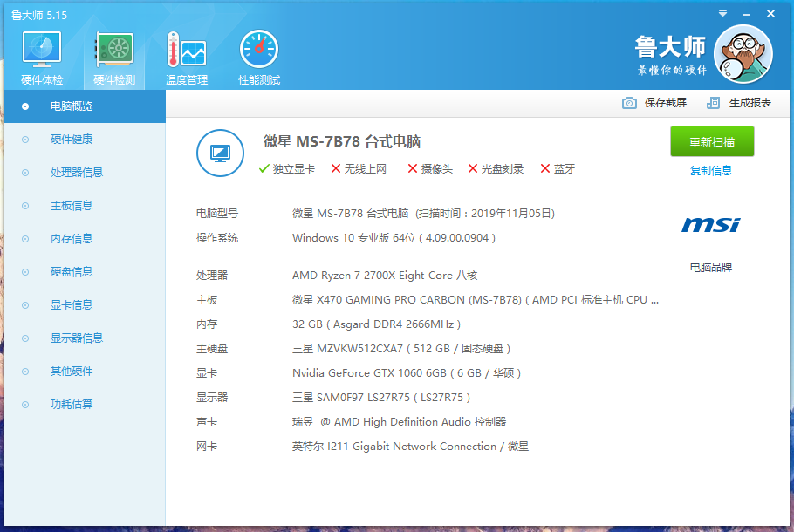Click the AMD Ryzen 7 2700X processor value
Screen dimensions: 794x532
click(x=385, y=276)
